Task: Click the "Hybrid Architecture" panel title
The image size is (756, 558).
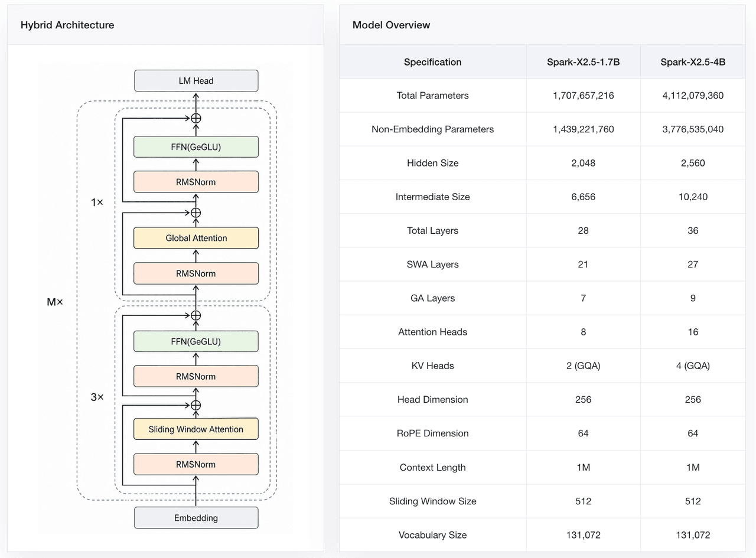Action: 67,25
